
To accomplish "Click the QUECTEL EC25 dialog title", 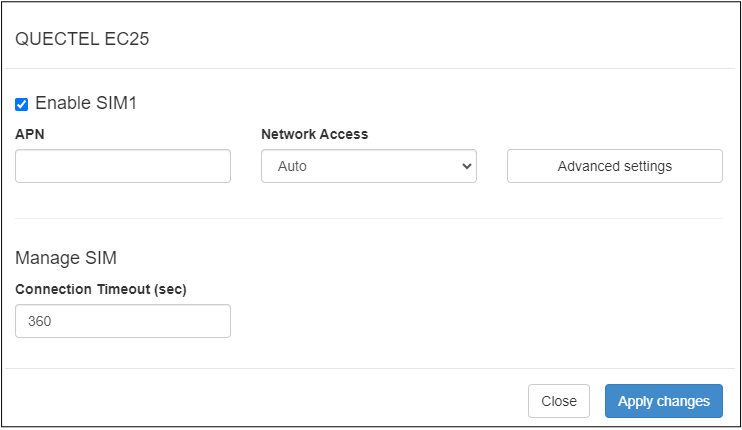I will 82,40.
